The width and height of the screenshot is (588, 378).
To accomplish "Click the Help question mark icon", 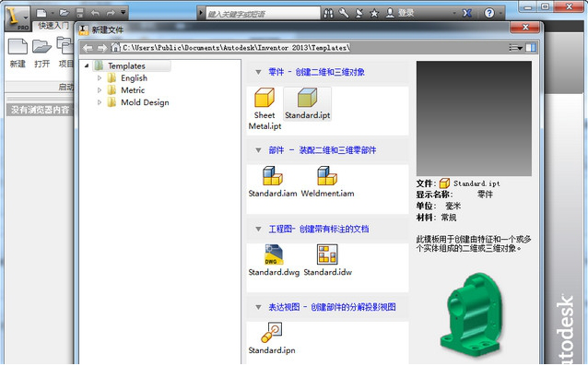I will tap(489, 14).
